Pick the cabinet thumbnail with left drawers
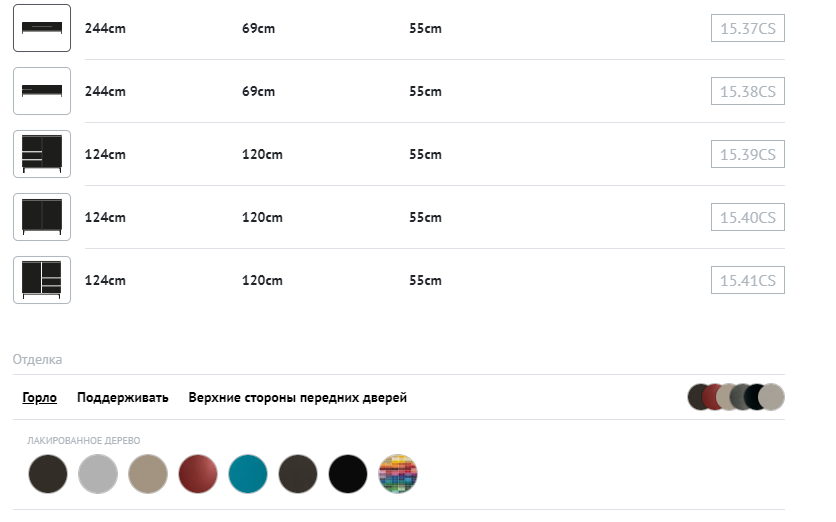 (x=42, y=154)
